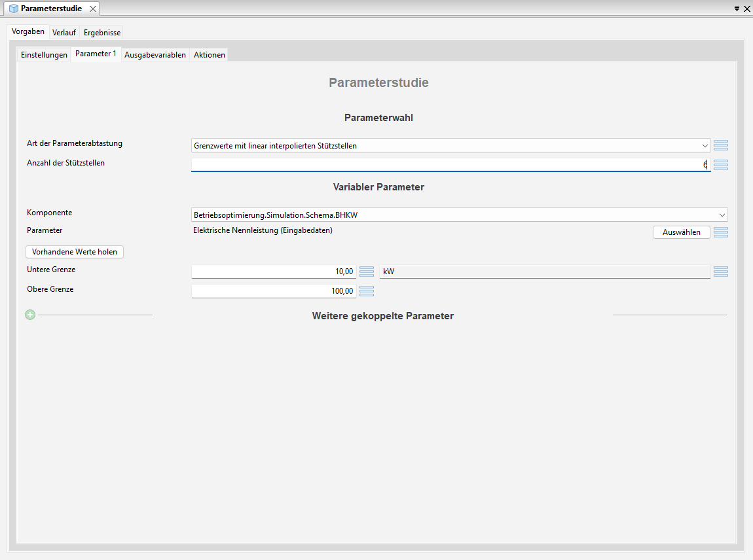Click options icon right of Auswählen button
The width and height of the screenshot is (753, 560).
point(720,232)
